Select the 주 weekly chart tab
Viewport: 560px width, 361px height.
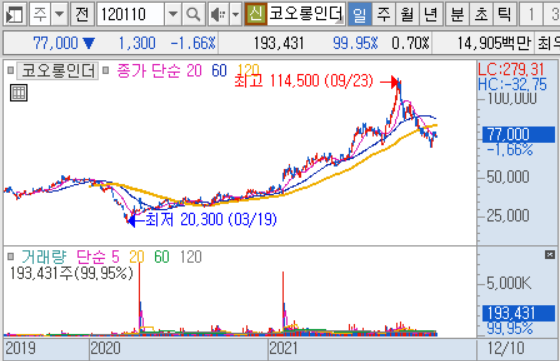click(x=384, y=15)
